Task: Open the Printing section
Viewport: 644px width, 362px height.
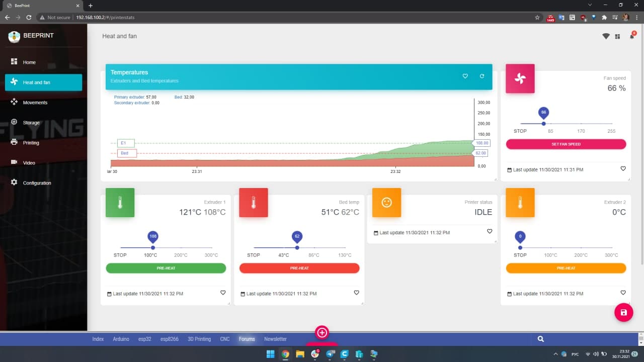Action: point(43,143)
